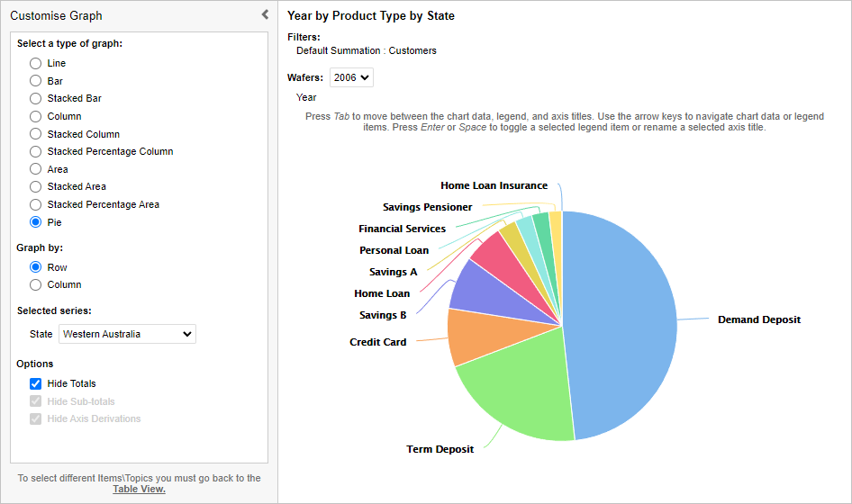
Task: Select Stacked Percentage Column option
Action: pyautogui.click(x=36, y=152)
